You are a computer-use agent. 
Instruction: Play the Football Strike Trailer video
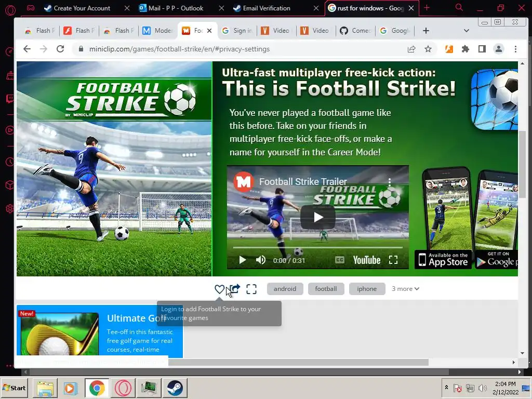[317, 217]
